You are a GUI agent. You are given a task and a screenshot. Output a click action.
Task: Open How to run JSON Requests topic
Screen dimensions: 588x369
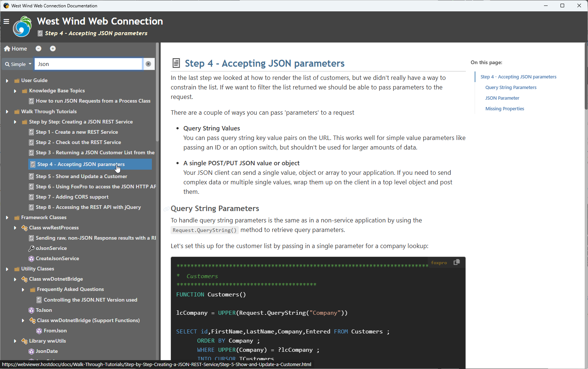point(93,101)
